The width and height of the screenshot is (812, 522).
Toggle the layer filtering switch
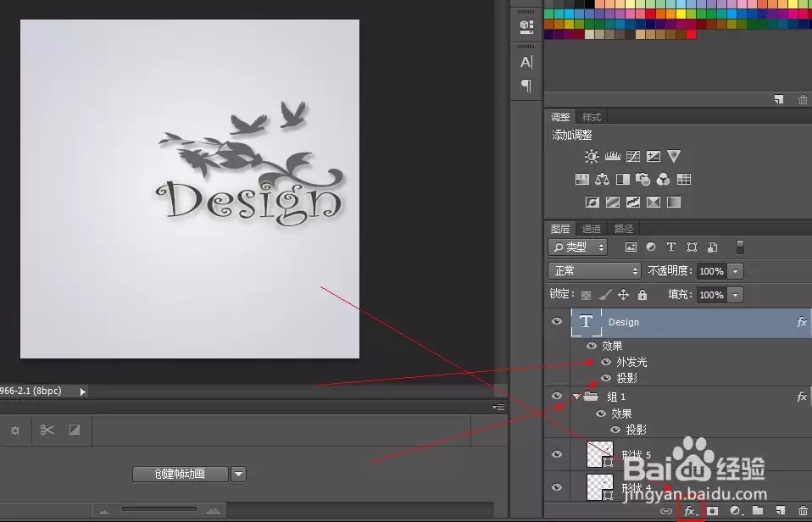pos(740,247)
